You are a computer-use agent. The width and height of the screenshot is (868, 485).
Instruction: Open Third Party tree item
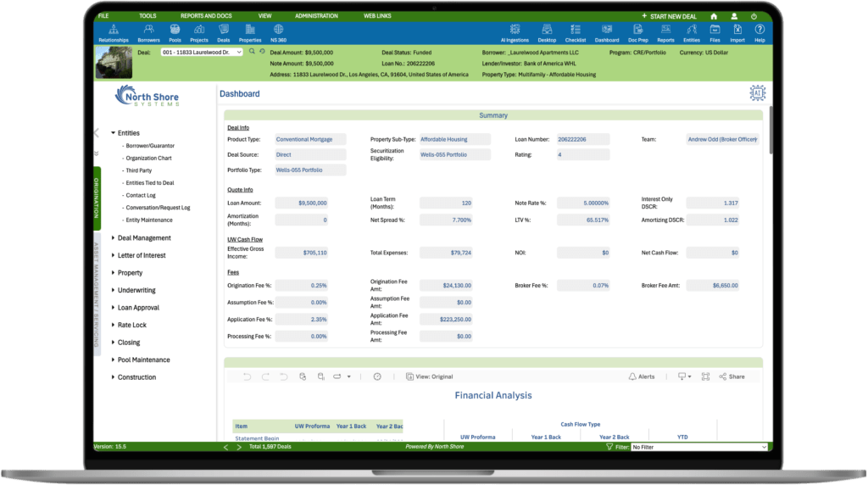(x=138, y=170)
